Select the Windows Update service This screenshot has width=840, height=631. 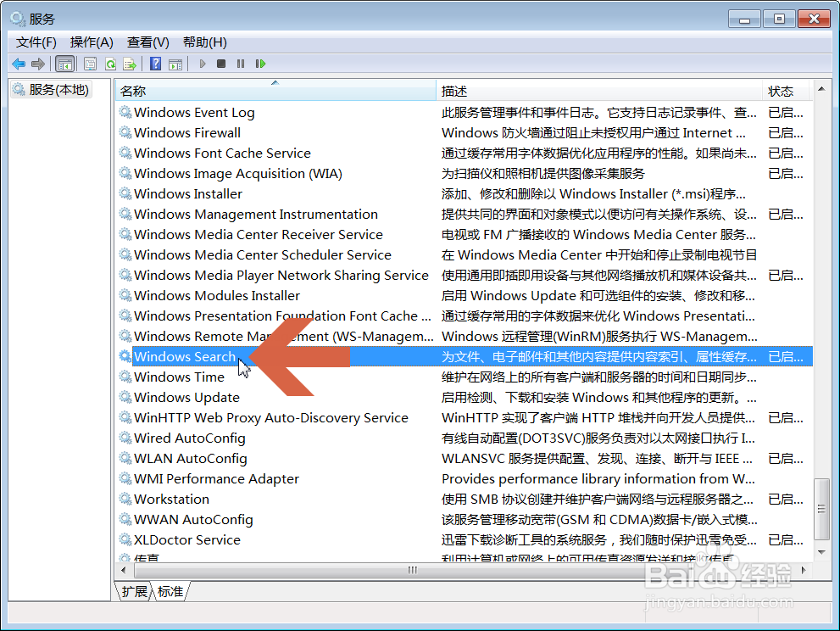point(464,398)
